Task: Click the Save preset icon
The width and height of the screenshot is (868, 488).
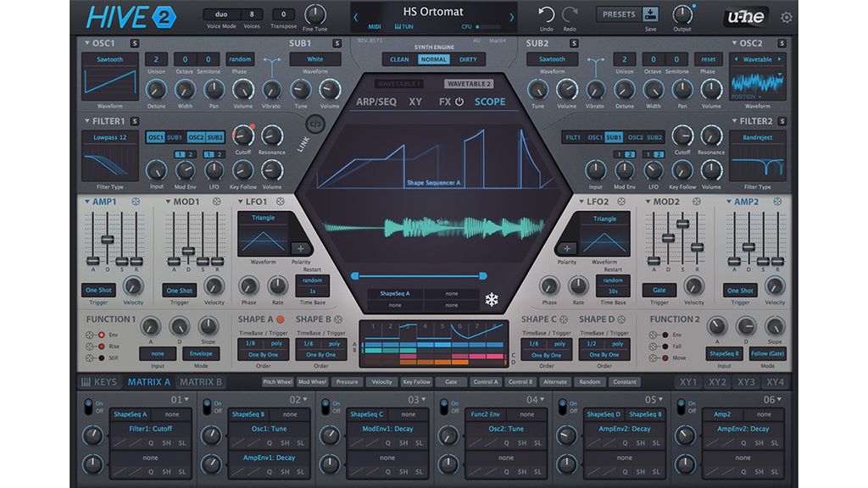Action: [650, 12]
